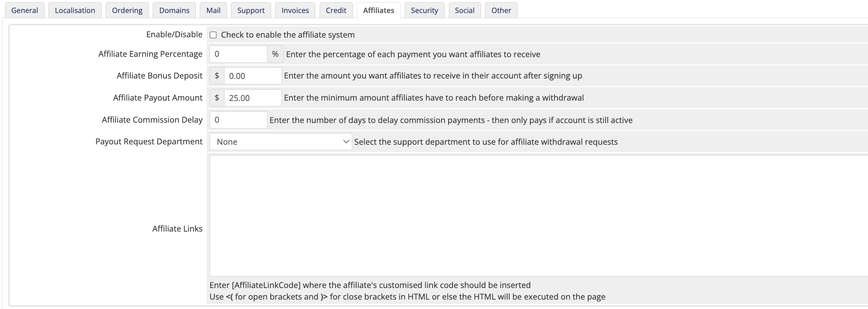This screenshot has width=868, height=309.
Task: Open the Other tab
Action: pos(501,10)
